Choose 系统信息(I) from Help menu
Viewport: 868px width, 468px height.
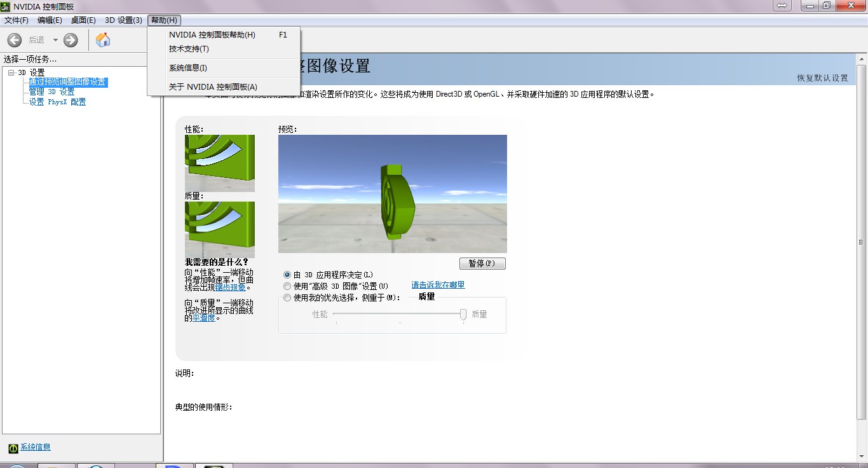224,68
